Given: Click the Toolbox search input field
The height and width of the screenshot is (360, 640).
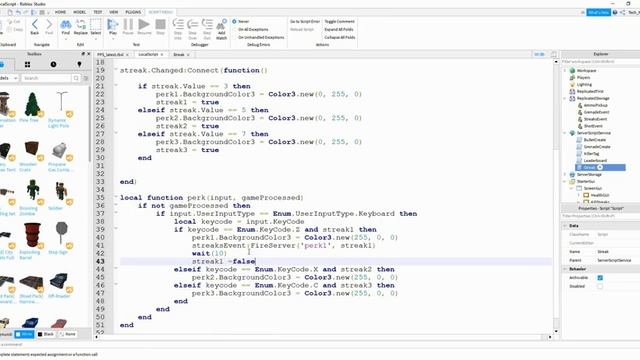Looking at the screenshot, I should 46,78.
